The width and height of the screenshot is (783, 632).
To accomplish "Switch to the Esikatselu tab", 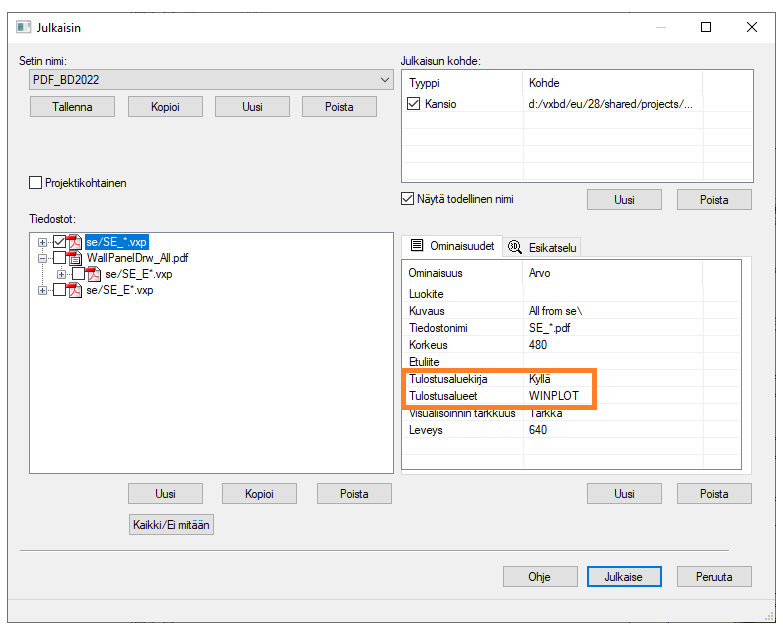I will tap(541, 247).
